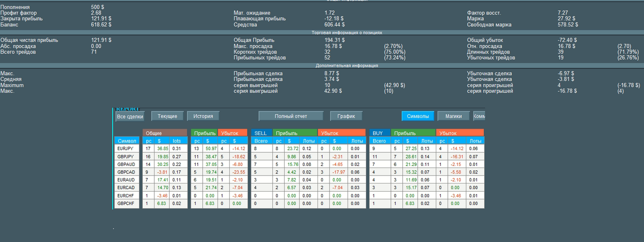
Task: Click the blue SELL group header
Action: 261,133
